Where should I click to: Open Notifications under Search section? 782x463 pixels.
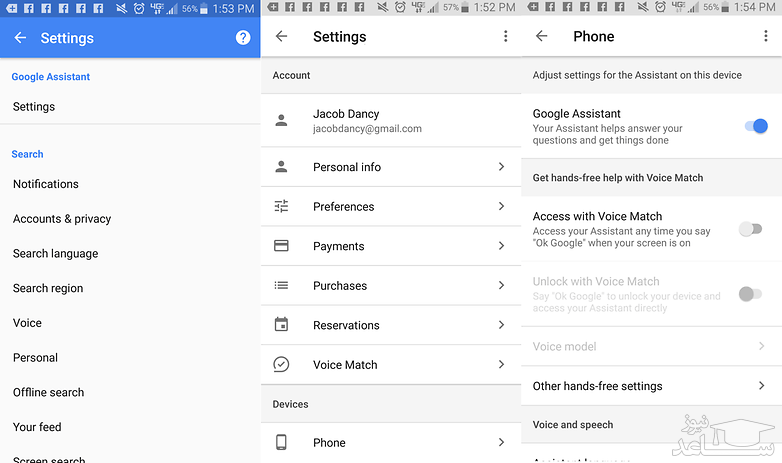click(46, 184)
